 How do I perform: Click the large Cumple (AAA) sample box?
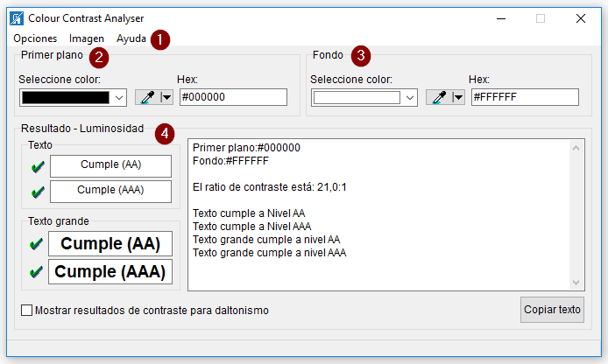tap(110, 272)
